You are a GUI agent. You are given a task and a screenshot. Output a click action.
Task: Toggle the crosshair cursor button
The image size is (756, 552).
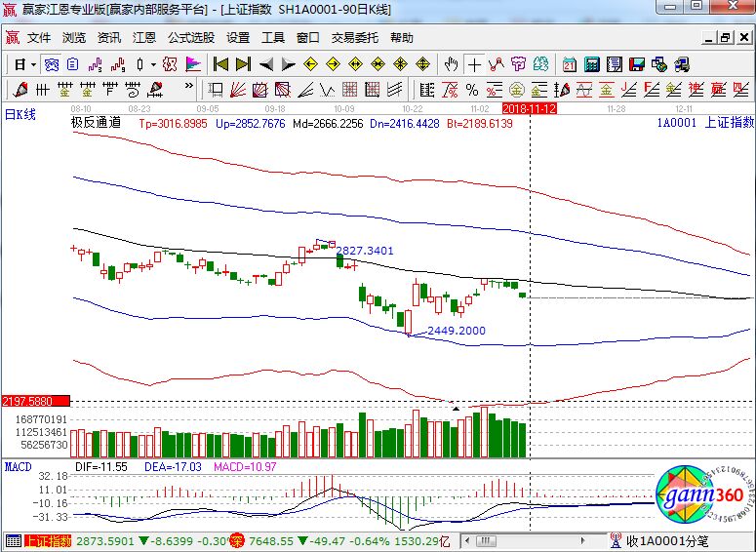click(474, 64)
